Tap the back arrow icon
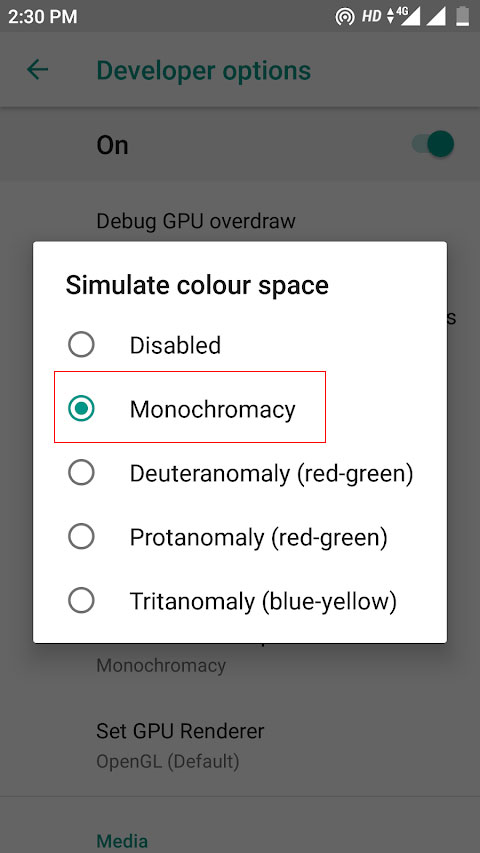This screenshot has width=480, height=853. point(38,70)
